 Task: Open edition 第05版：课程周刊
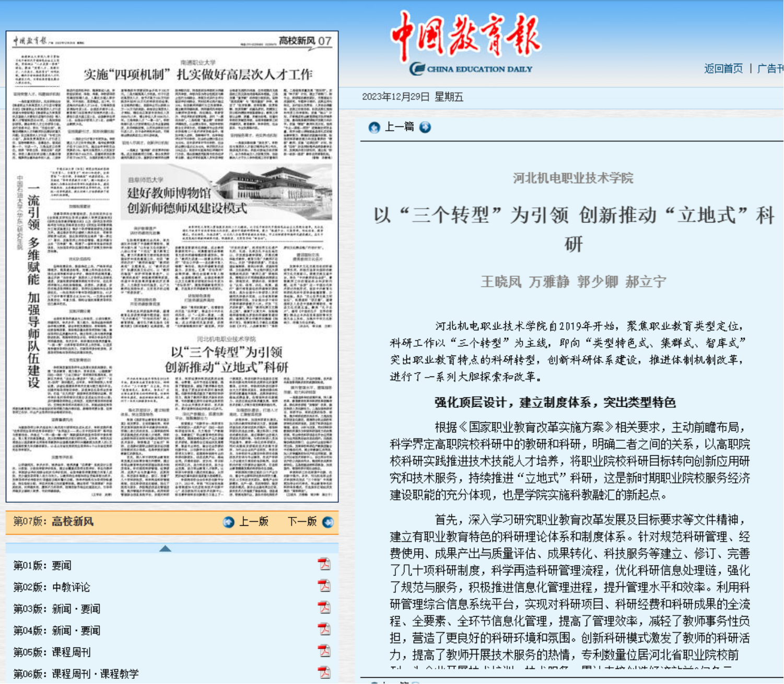tap(52, 652)
